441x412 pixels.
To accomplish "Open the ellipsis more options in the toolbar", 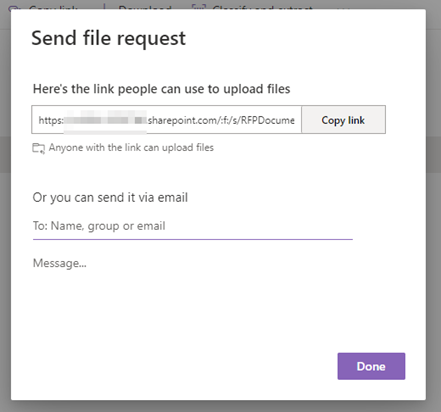I will click(x=343, y=7).
